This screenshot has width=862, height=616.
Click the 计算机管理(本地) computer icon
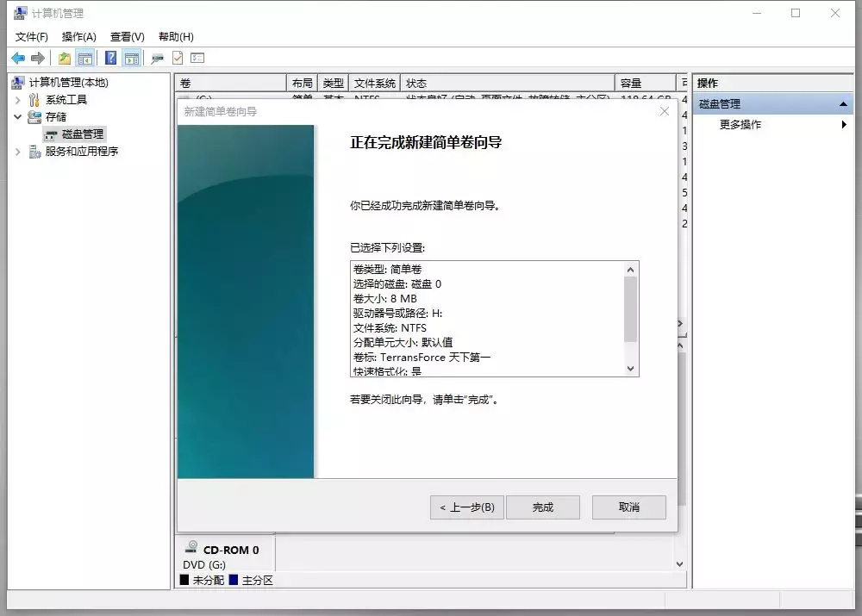[17, 82]
